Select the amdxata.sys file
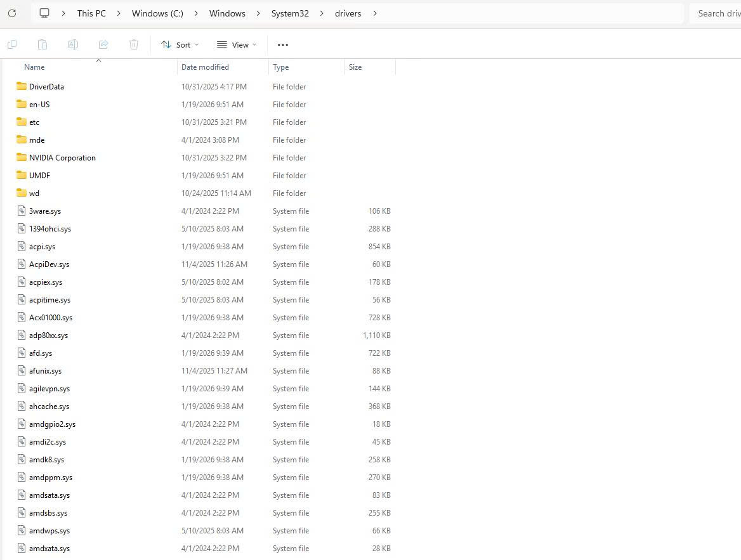 pos(49,549)
